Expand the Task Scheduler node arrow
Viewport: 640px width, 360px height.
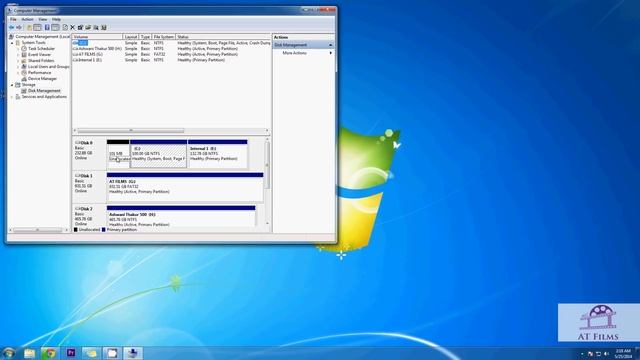tap(18, 49)
